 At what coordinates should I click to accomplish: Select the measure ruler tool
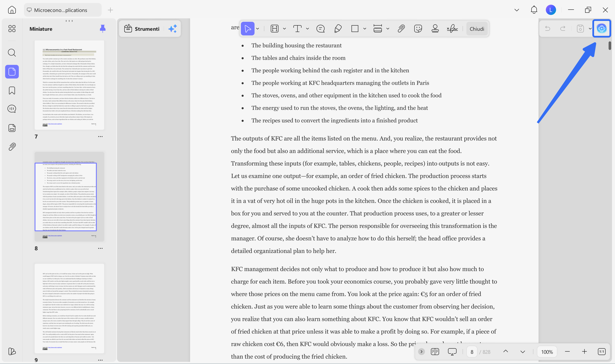378,29
